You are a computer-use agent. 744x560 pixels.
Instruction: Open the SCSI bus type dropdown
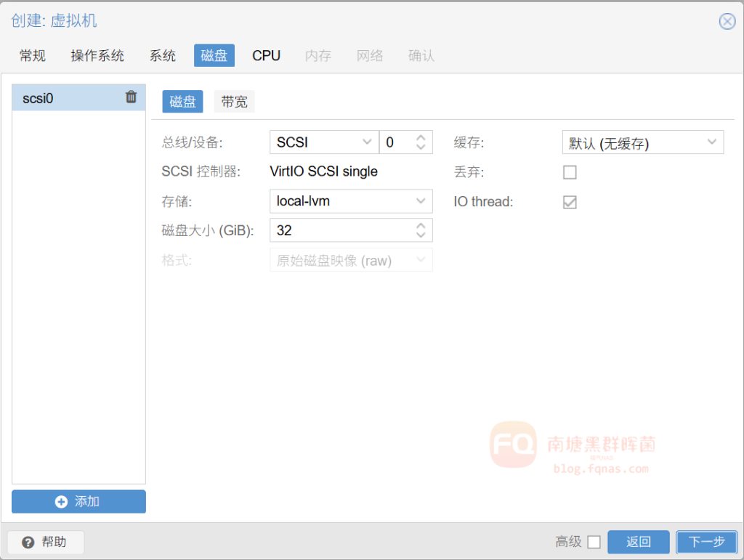point(366,142)
